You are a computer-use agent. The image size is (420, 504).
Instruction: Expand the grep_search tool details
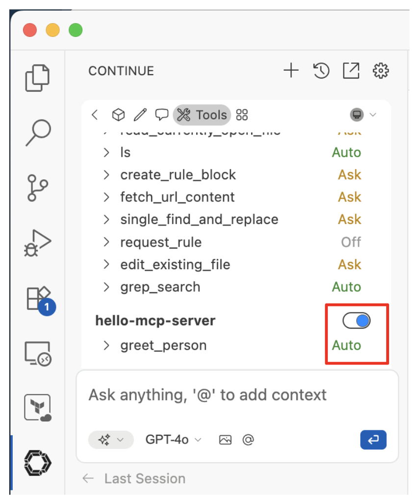[106, 287]
